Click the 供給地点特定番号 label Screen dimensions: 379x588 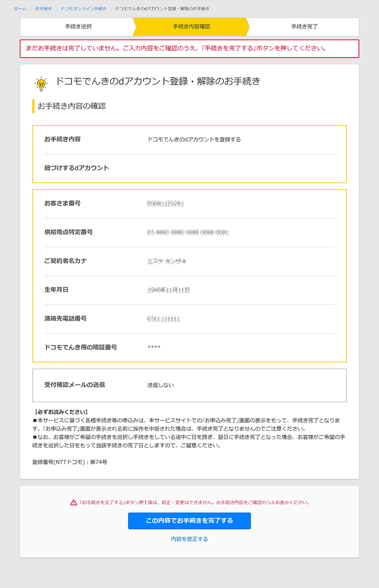point(69,232)
